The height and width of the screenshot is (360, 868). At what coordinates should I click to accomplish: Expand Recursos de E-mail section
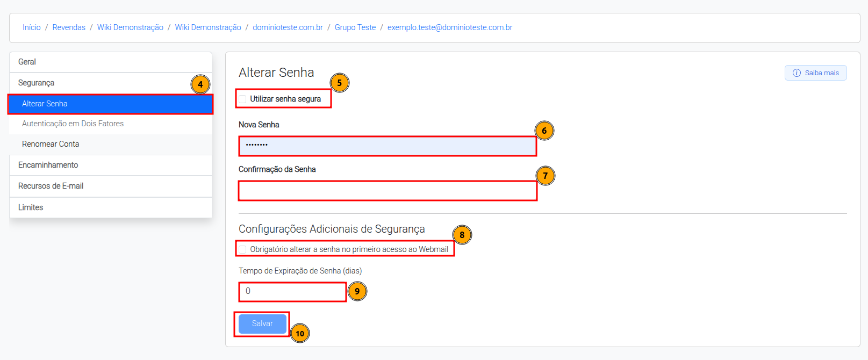[x=111, y=186]
